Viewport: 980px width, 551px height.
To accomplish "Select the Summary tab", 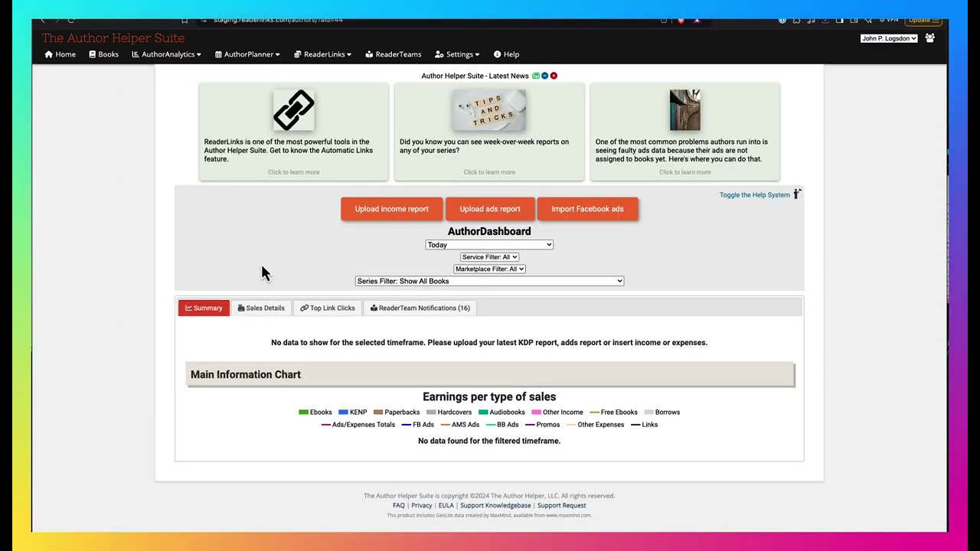I will pyautogui.click(x=204, y=308).
